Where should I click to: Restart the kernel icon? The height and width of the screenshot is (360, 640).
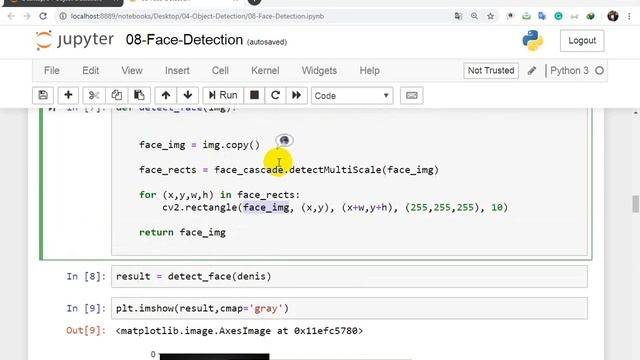pos(276,96)
